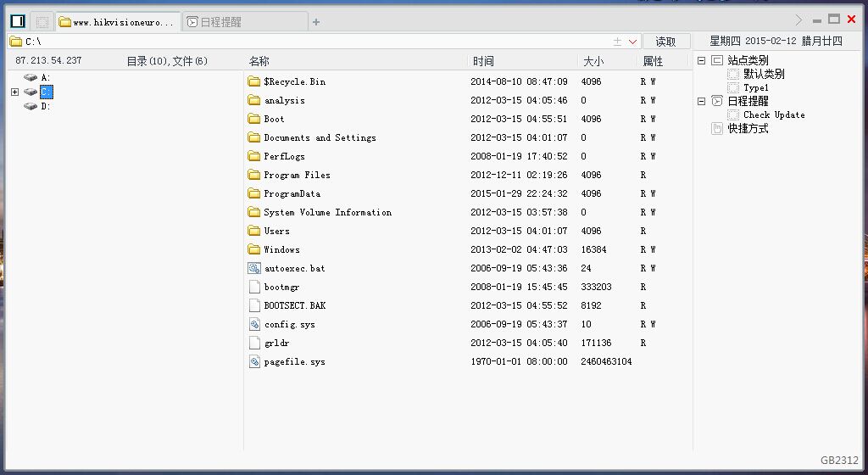868x475 pixels.
Task: Sort by 属性 column header
Action: point(654,61)
